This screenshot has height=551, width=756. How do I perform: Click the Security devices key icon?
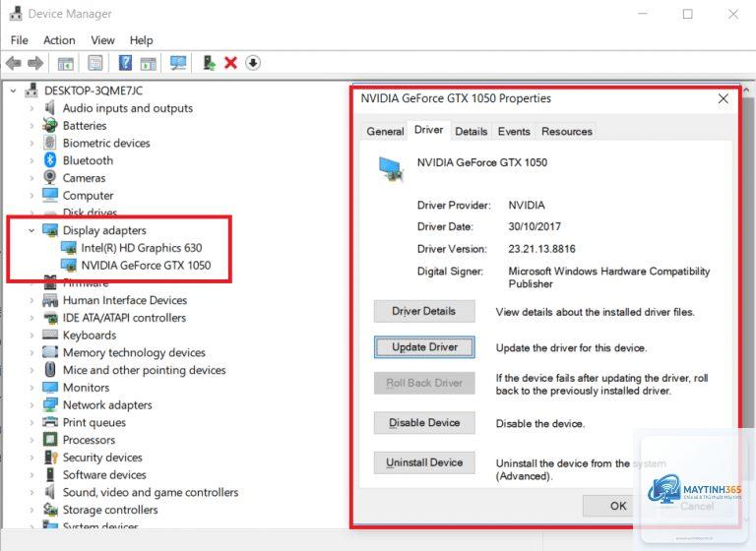point(50,457)
